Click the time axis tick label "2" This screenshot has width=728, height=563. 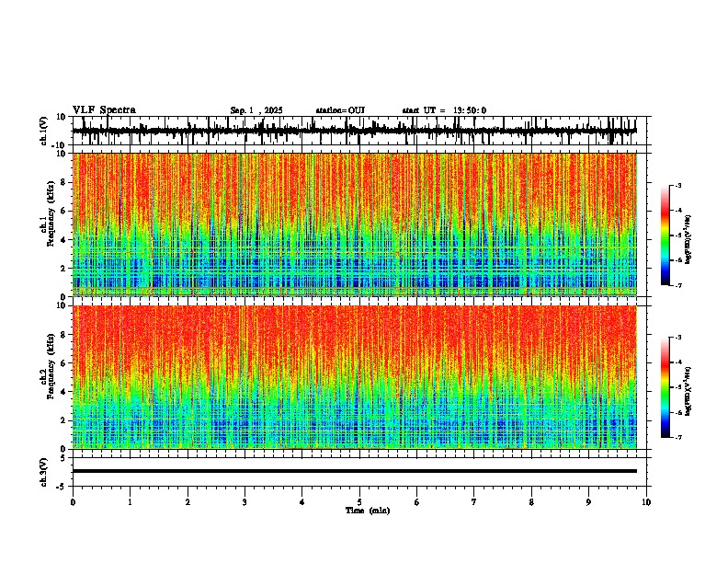tap(188, 502)
